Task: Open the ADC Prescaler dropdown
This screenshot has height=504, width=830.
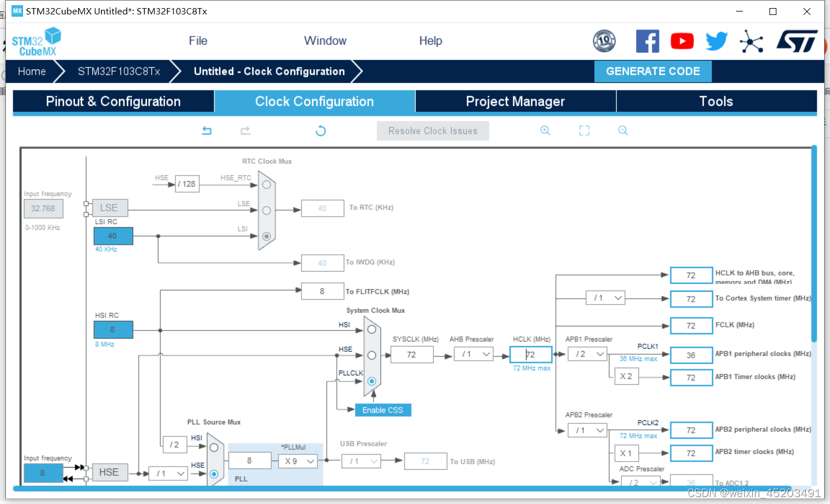Action: click(640, 482)
